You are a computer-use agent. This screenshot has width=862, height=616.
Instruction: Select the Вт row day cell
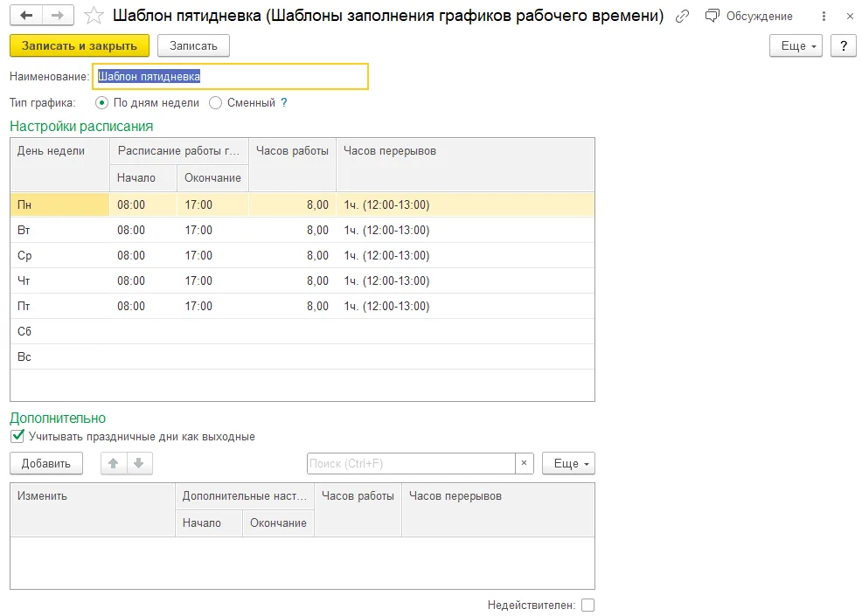tap(60, 231)
